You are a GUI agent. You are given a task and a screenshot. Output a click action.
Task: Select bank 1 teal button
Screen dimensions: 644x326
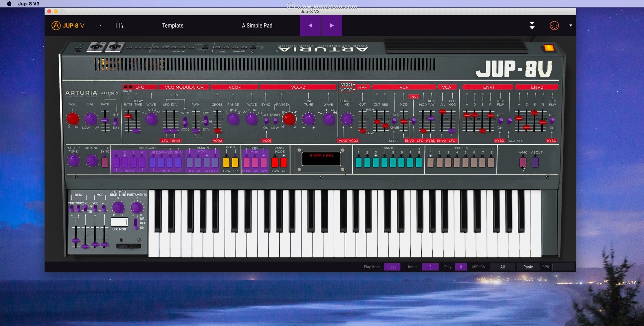tap(359, 162)
